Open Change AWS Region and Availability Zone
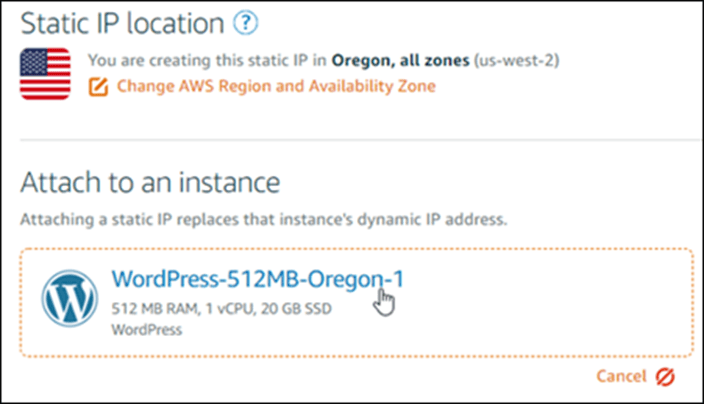 [x=276, y=86]
